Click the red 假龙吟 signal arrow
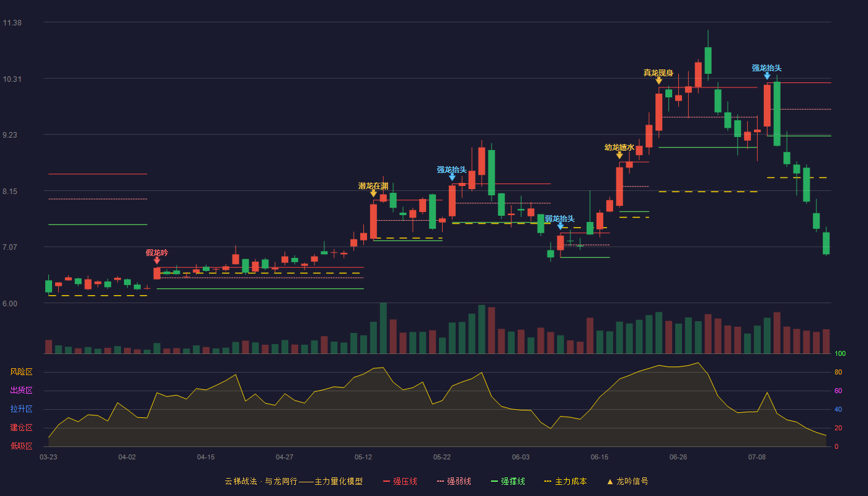The height and width of the screenshot is (496, 868). click(x=157, y=261)
